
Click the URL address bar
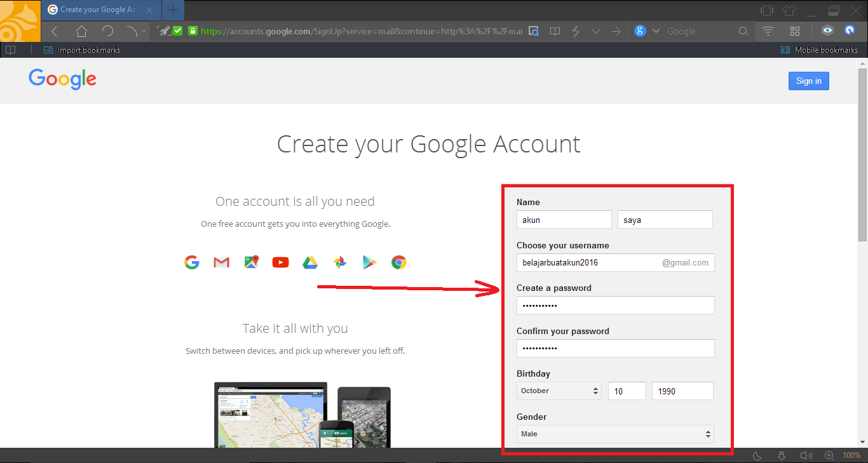coord(362,31)
